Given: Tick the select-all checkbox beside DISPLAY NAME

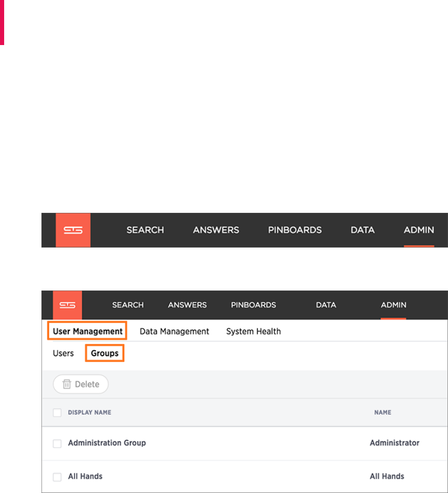Looking at the screenshot, I should pos(57,413).
